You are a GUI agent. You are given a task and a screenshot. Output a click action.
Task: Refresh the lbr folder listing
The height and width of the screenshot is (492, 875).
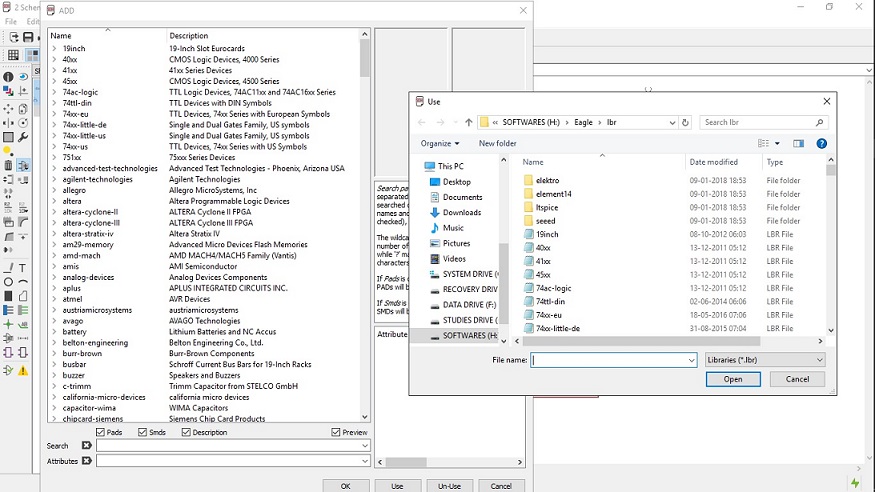tap(685, 122)
